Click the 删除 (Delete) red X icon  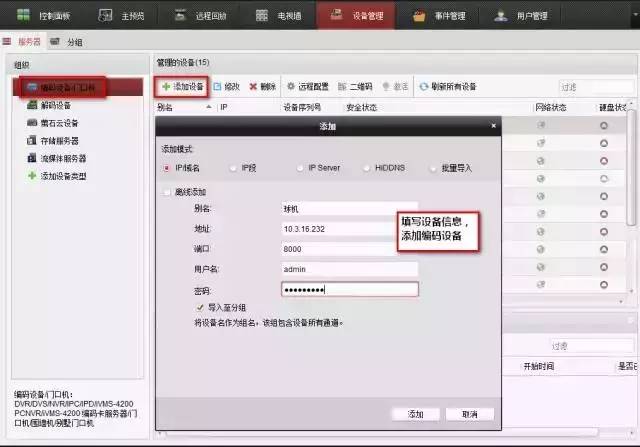(262, 87)
